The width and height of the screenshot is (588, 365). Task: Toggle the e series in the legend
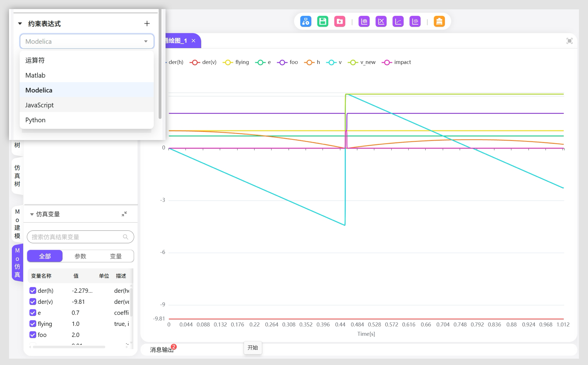263,62
